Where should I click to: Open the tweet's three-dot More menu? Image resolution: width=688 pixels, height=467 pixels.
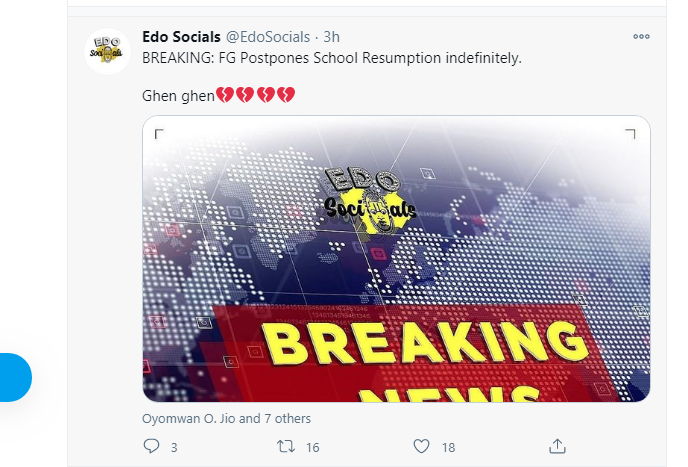pyautogui.click(x=641, y=36)
